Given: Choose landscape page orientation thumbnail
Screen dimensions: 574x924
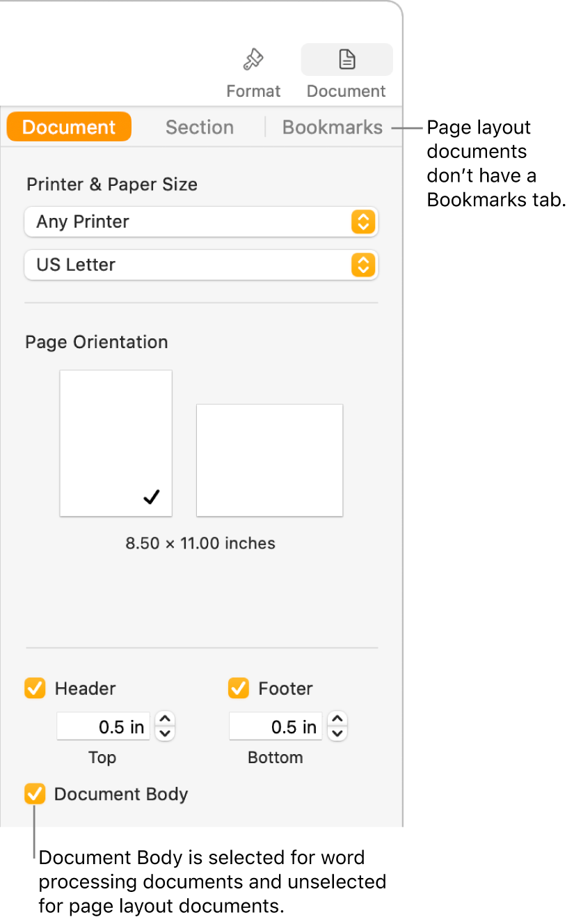Looking at the screenshot, I should 269,460.
